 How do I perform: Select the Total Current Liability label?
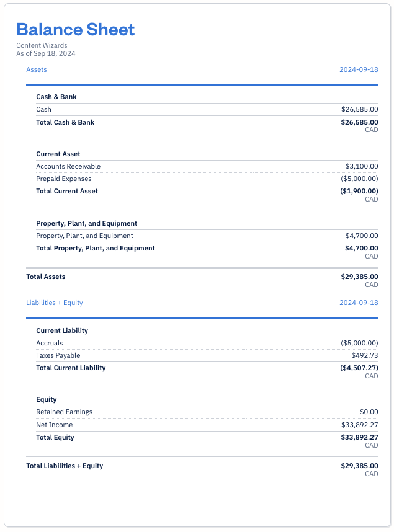click(x=71, y=368)
